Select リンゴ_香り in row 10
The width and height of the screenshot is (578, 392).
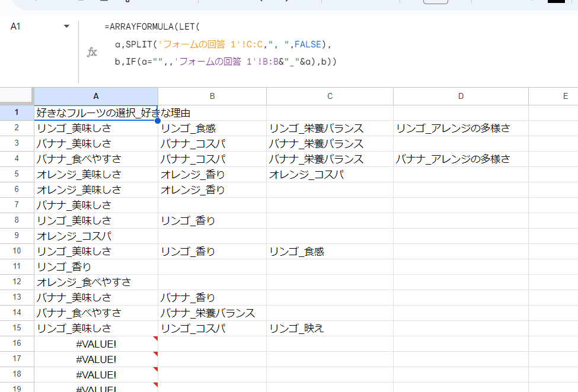tap(212, 252)
